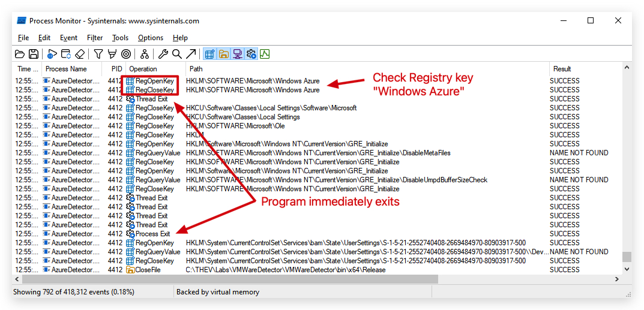Click the horizontal scrollbar right arrow
This screenshot has height=310, width=644.
[x=617, y=279]
